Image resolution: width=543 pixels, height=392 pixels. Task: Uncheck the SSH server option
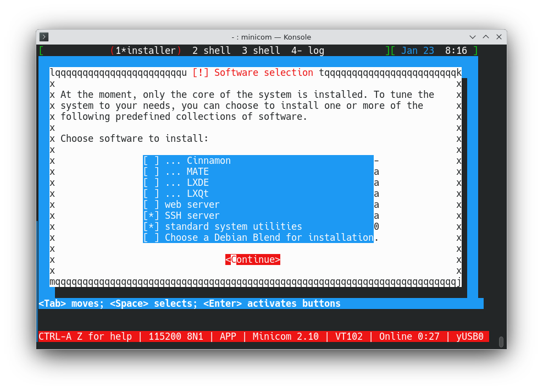151,216
